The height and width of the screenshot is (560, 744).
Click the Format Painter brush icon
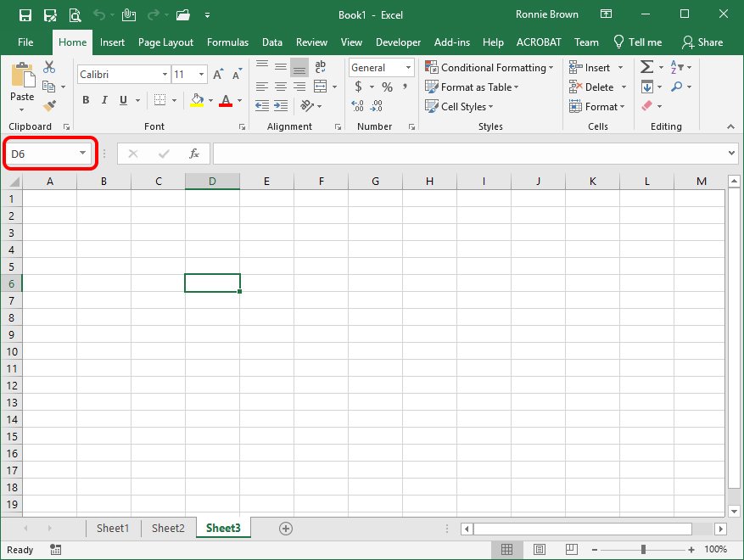click(48, 106)
